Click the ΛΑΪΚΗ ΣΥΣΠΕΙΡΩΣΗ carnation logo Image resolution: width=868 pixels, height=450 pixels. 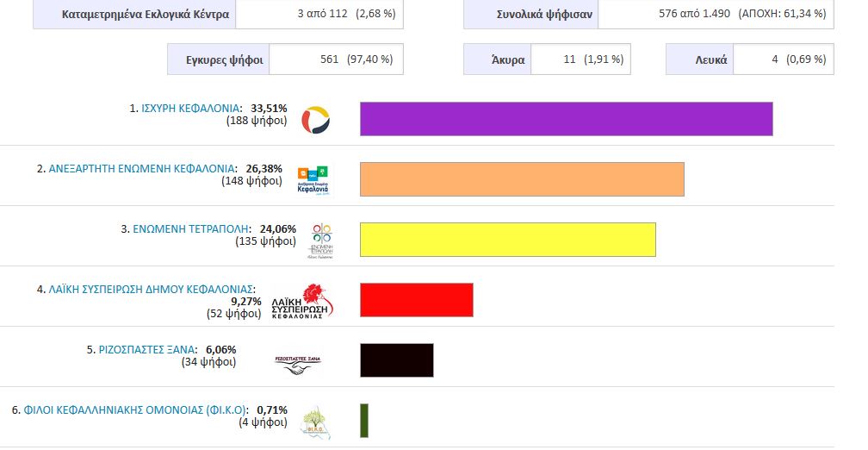pyautogui.click(x=302, y=301)
